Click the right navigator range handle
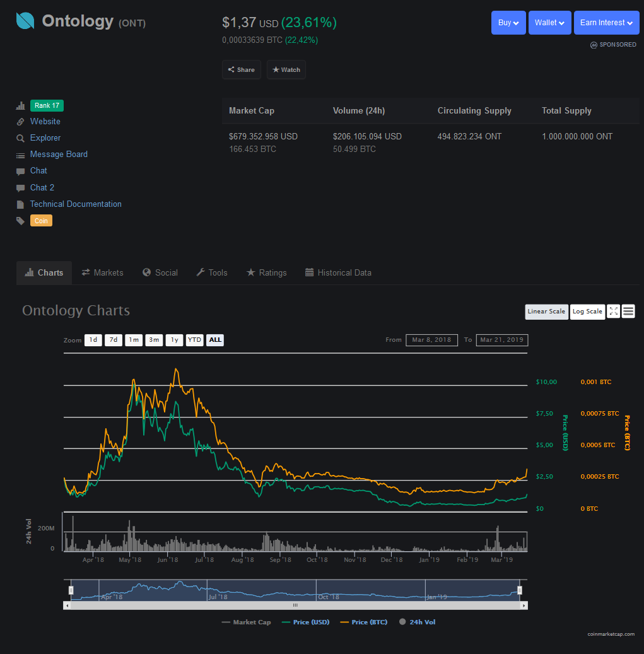The image size is (644, 654). [x=520, y=590]
